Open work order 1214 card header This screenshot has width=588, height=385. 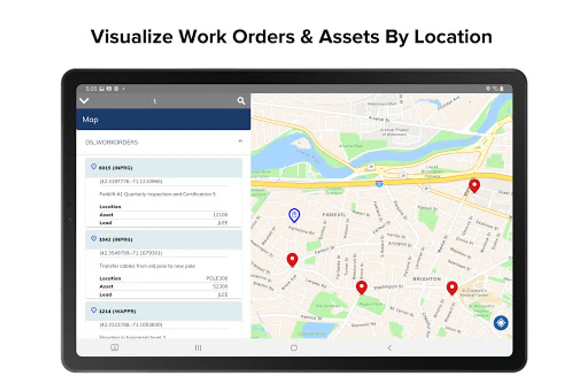[x=164, y=311]
